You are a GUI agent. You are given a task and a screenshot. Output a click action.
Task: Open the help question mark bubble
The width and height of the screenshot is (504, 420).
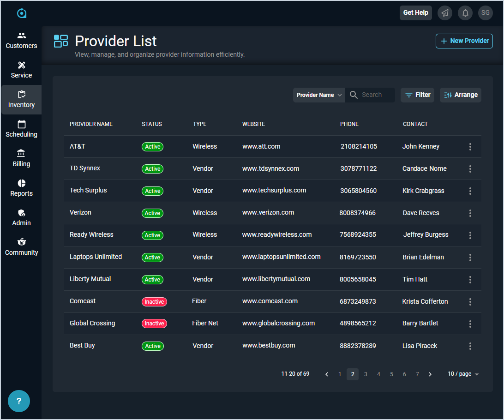[19, 401]
